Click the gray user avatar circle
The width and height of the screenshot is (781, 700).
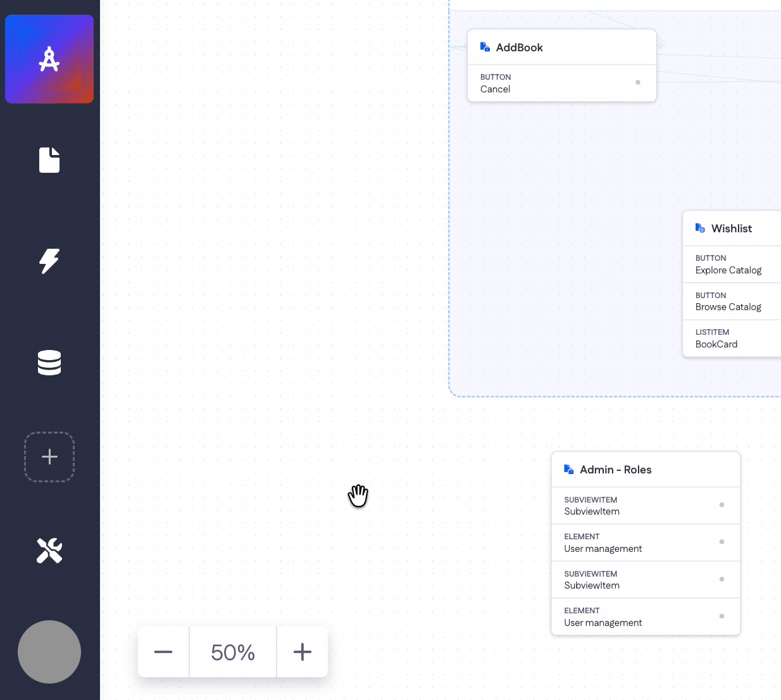[49, 652]
